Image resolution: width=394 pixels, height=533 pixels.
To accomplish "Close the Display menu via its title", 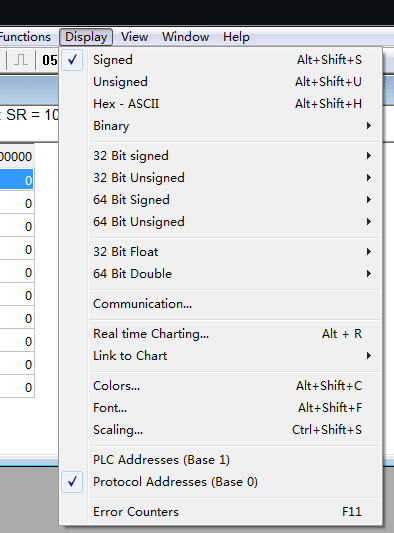I will point(86,37).
